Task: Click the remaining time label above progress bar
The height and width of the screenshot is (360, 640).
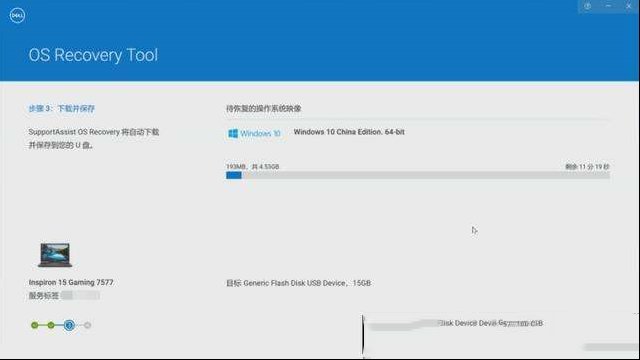Action: [587, 167]
